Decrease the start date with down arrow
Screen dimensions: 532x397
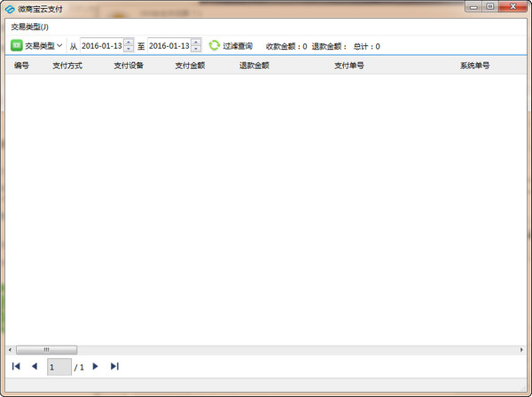click(x=129, y=49)
